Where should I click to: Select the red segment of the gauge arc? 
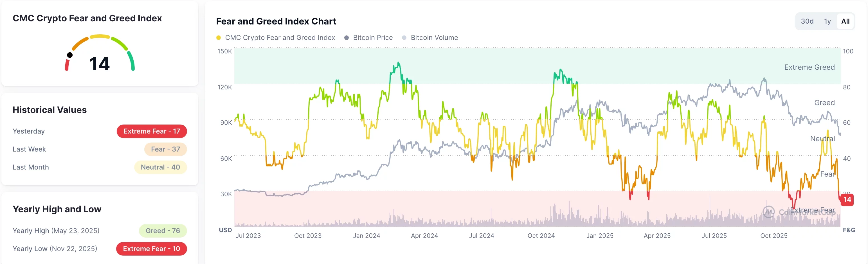pyautogui.click(x=67, y=65)
